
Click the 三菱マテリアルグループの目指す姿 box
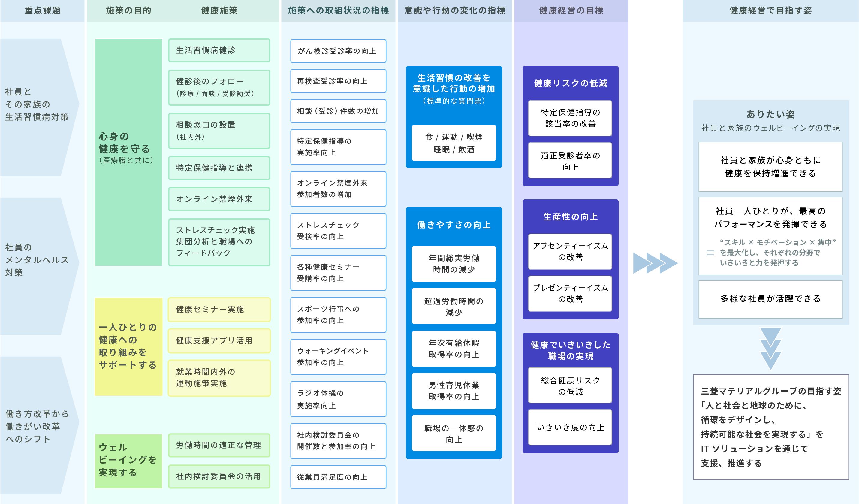pos(771,427)
